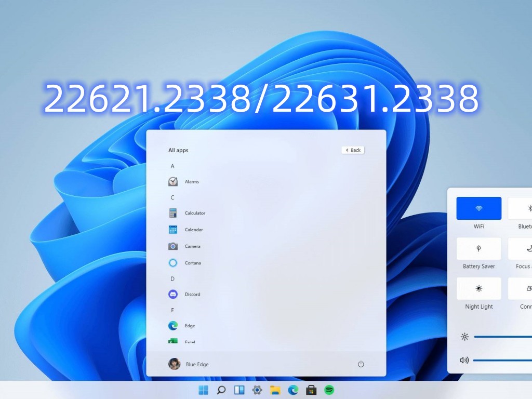Open the Calendar app icon
The image size is (532, 399).
click(x=173, y=230)
